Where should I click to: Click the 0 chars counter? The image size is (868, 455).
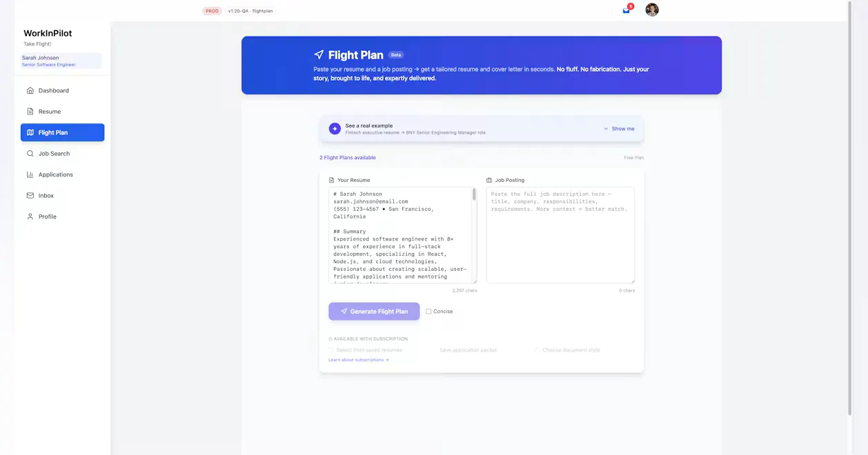coord(627,291)
